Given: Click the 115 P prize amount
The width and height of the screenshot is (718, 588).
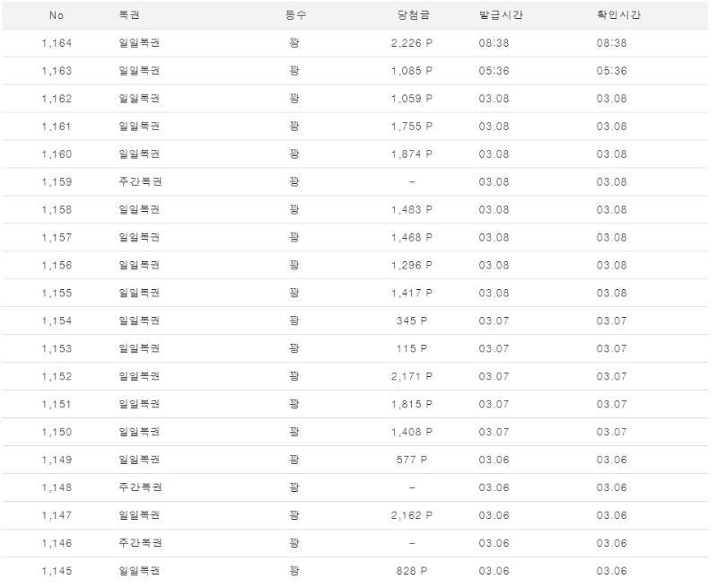Looking at the screenshot, I should point(412,349).
